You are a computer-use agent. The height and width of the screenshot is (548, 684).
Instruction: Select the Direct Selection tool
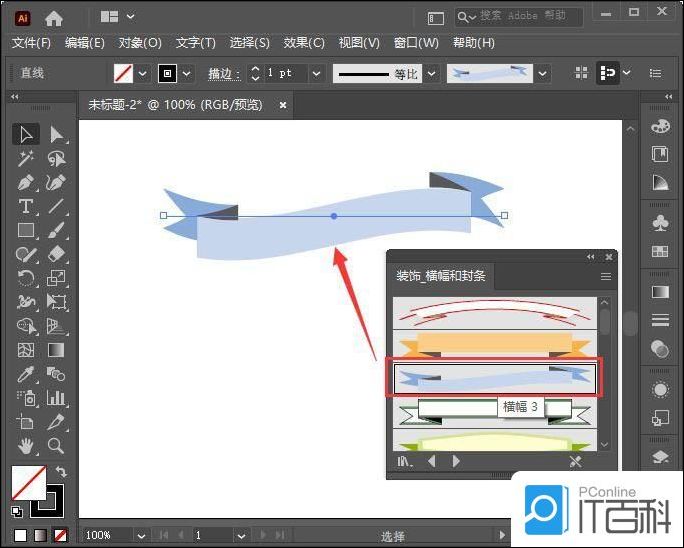[56, 135]
